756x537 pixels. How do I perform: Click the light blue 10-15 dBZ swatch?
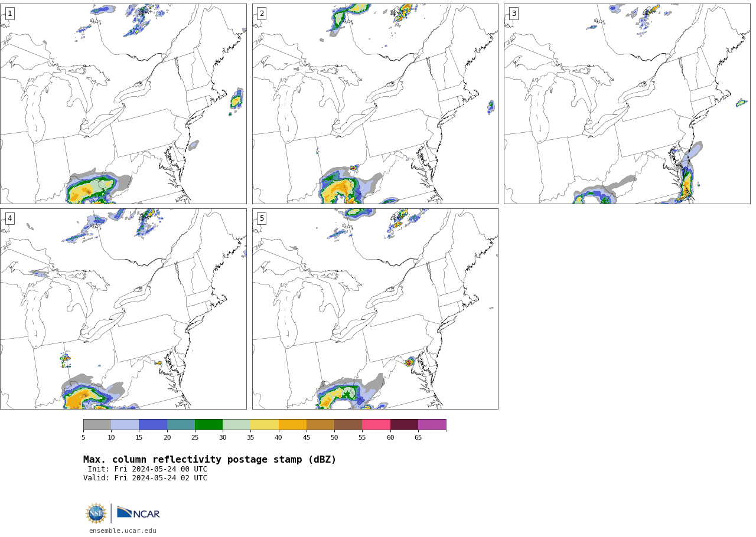click(x=125, y=425)
